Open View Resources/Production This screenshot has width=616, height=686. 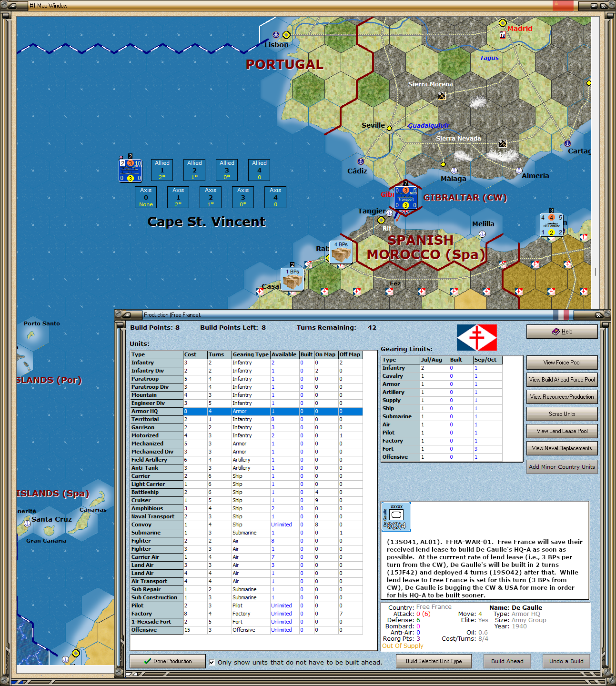click(562, 397)
